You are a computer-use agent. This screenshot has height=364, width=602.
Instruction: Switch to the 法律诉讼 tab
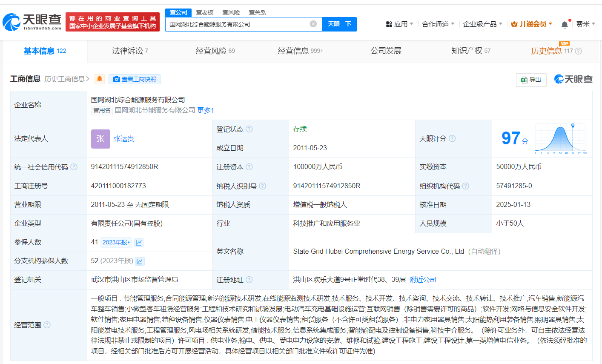click(x=130, y=51)
